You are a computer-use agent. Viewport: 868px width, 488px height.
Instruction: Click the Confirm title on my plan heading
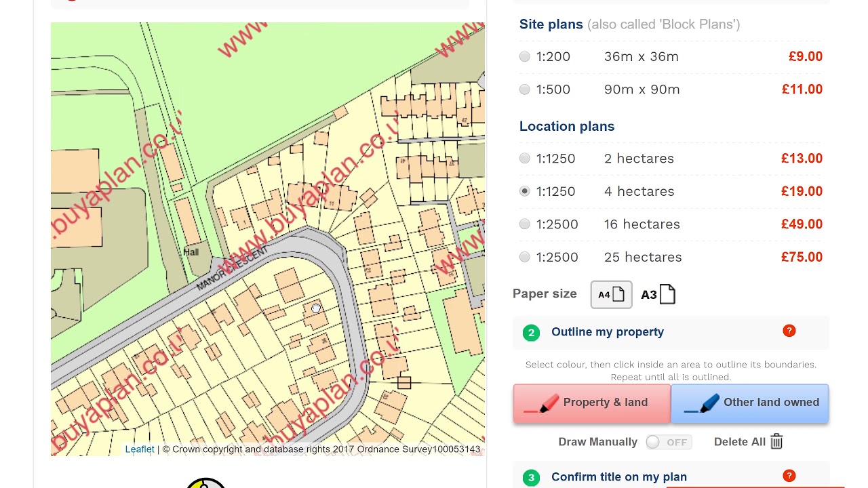(x=619, y=477)
